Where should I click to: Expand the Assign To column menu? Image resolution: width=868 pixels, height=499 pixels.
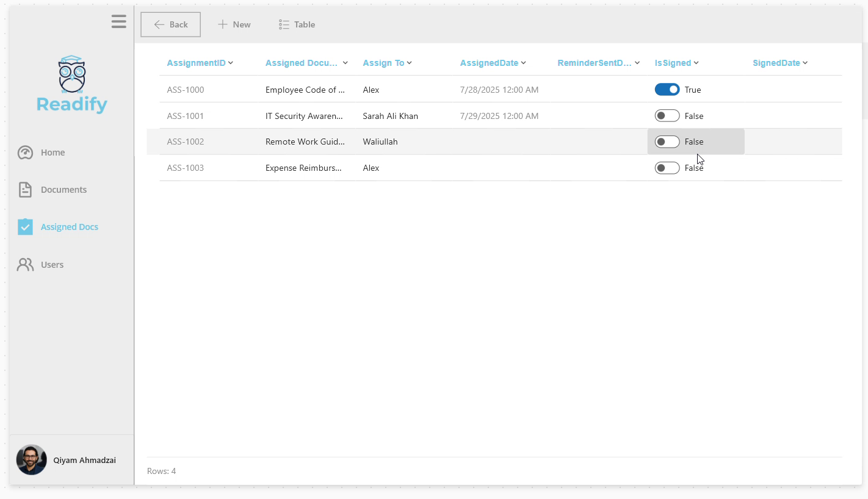(x=410, y=63)
